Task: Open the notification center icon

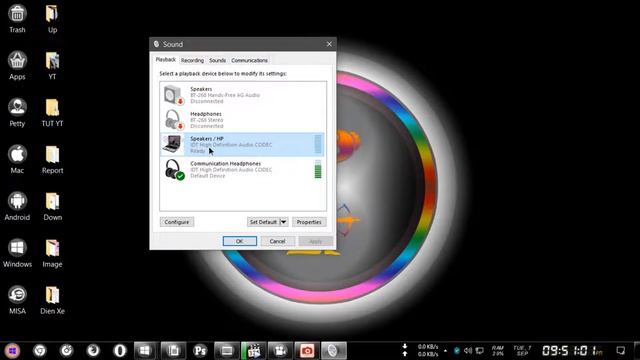Action: tap(620, 351)
